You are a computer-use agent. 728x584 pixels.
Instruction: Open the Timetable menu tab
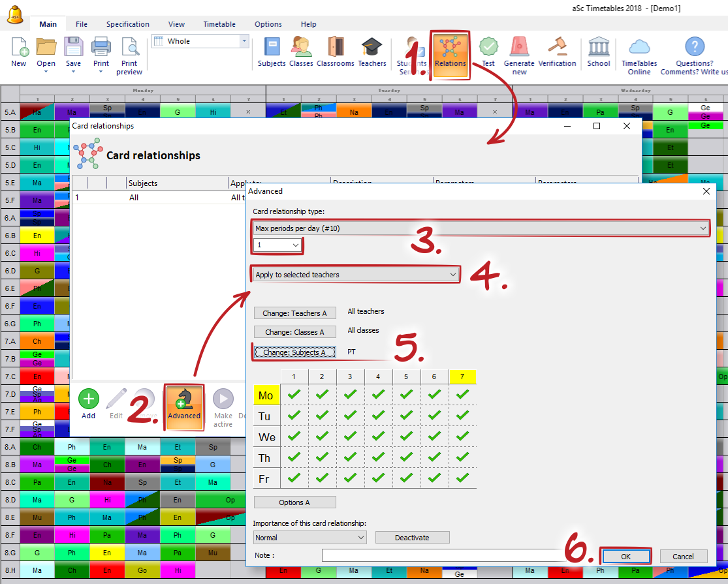(219, 24)
